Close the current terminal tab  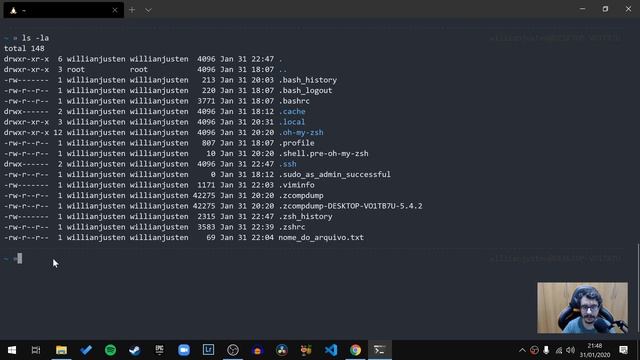click(x=115, y=10)
